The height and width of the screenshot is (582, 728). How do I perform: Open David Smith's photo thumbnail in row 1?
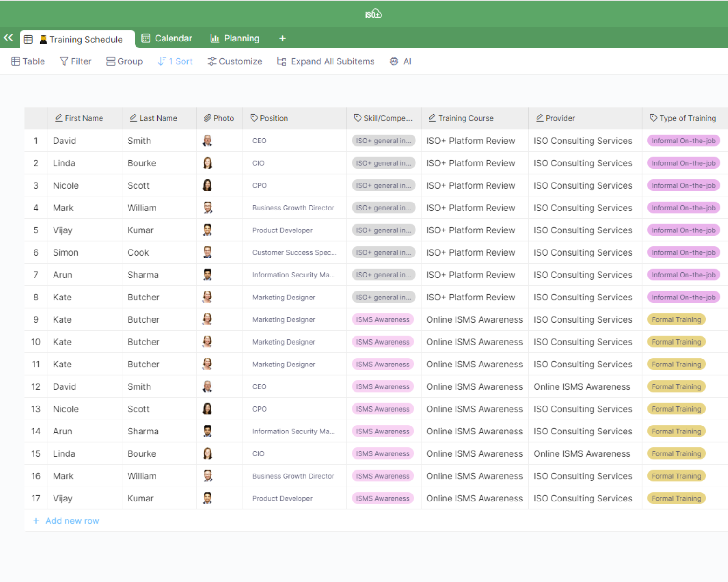(207, 141)
